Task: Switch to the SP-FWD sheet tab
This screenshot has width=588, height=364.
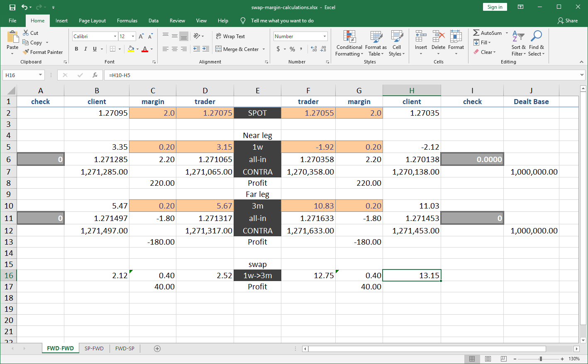Action: pyautogui.click(x=94, y=349)
